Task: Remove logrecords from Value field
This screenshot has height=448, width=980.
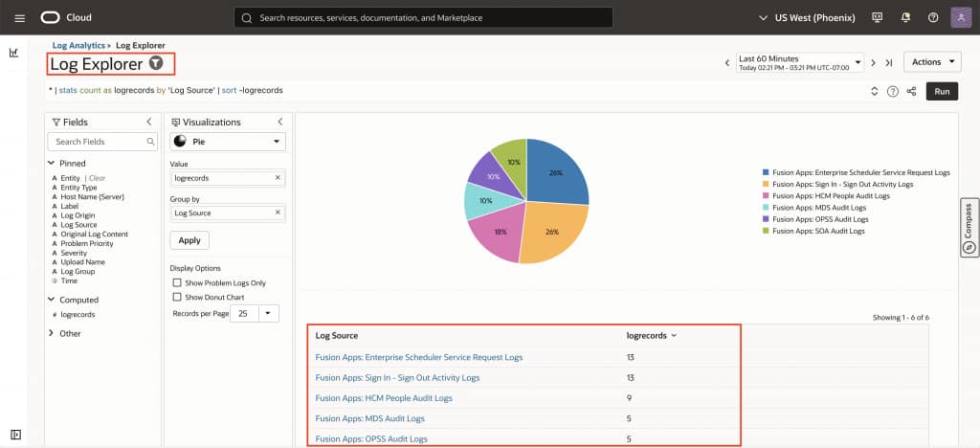Action: (x=278, y=178)
